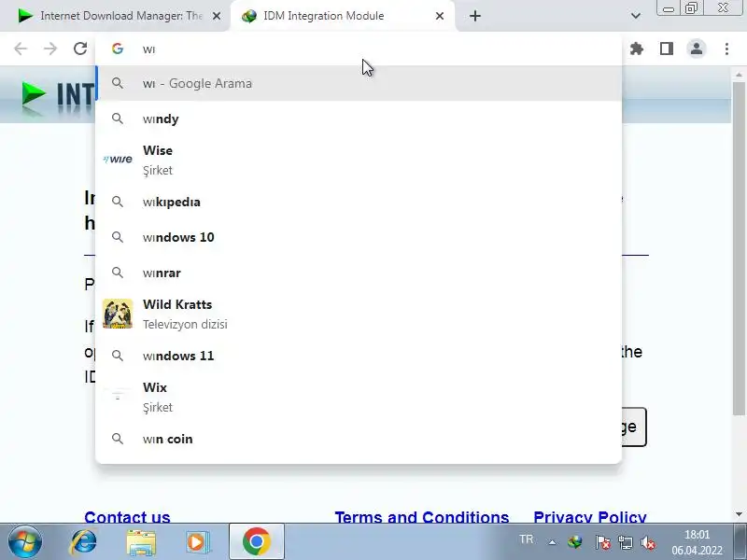Click the Chrome taskbar button
747x560 pixels.
coord(256,542)
